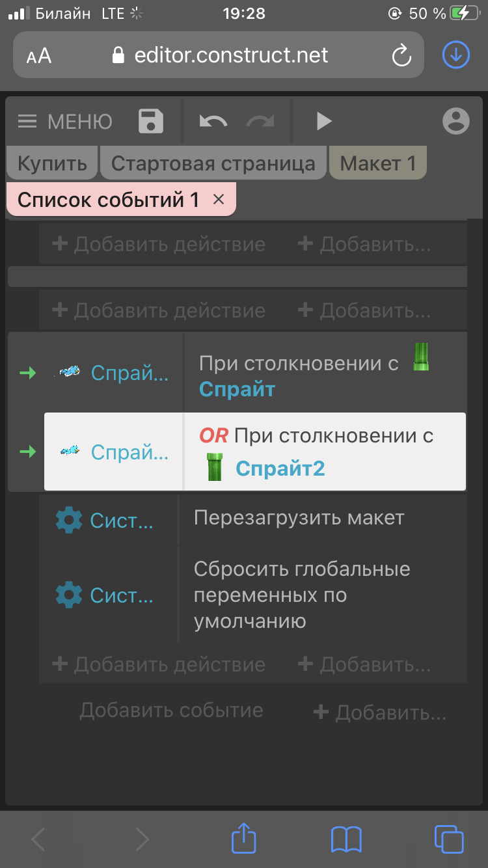Open the Купить tab
The height and width of the screenshot is (868, 488).
point(52,163)
